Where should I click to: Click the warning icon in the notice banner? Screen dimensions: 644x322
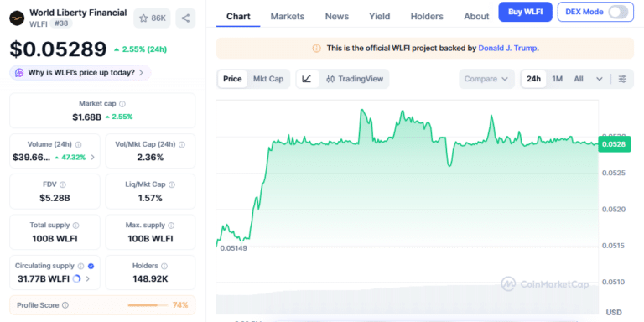316,49
